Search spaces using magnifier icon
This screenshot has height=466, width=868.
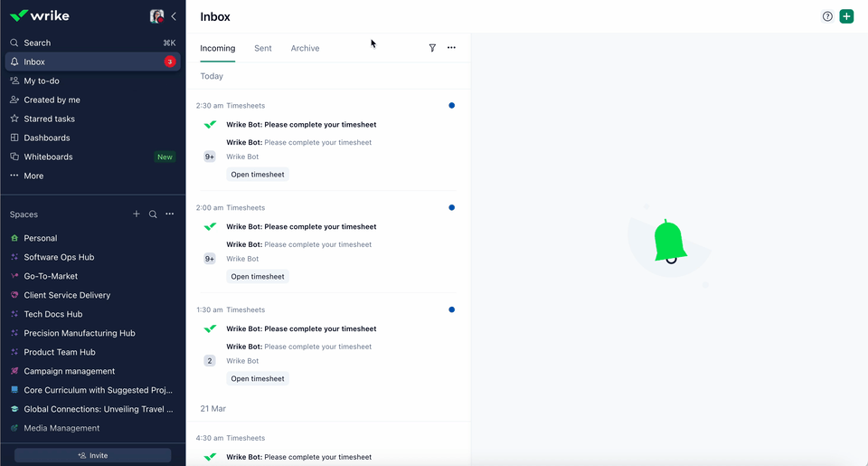coord(153,214)
